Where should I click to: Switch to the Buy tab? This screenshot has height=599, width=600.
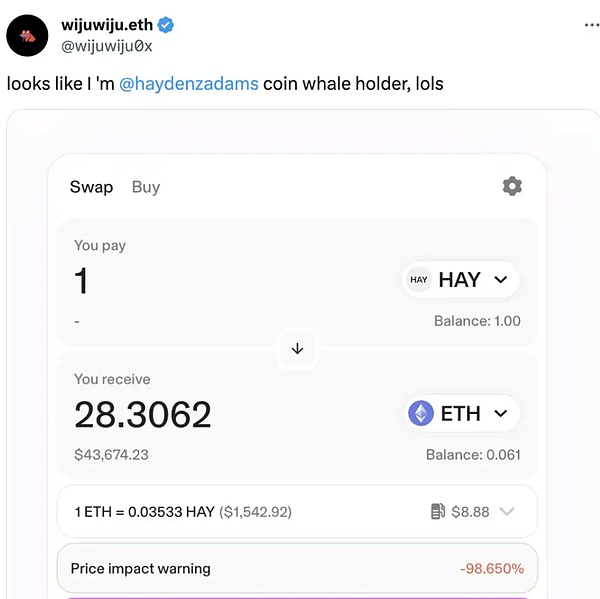click(x=146, y=187)
